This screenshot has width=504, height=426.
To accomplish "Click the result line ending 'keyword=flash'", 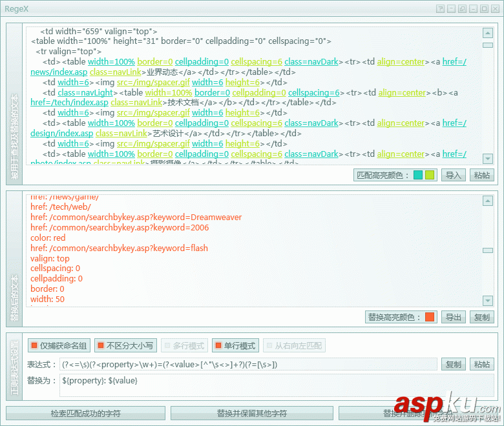I will (120, 248).
